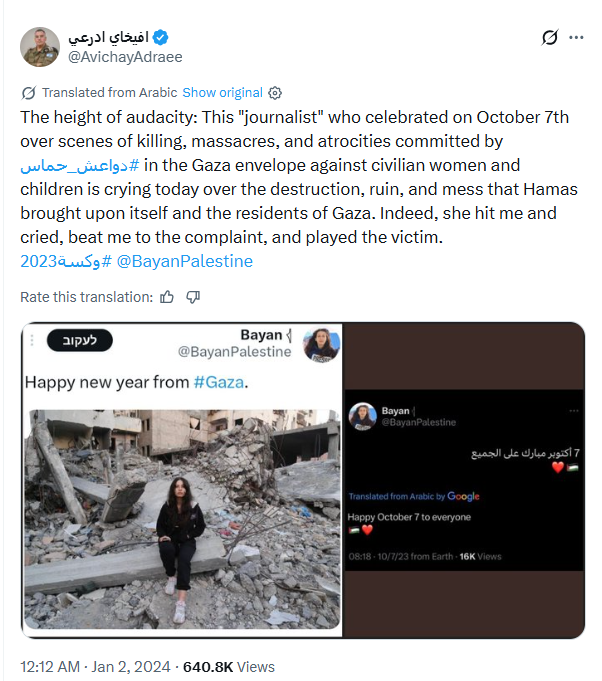602x681 pixels.
Task: Rate translation with thumbs down
Action: point(193,297)
